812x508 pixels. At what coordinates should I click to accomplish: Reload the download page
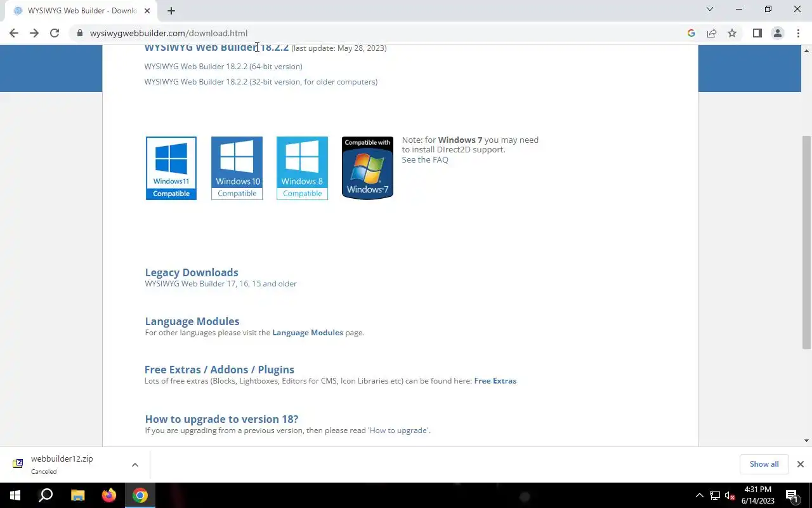pyautogui.click(x=55, y=33)
